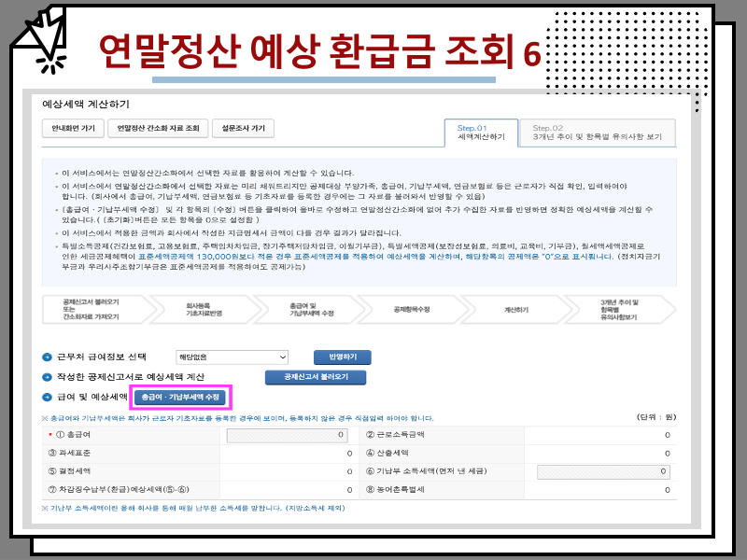The height and width of the screenshot is (560, 747).
Task: Click the 회사등록 기초자료반영 step
Action: point(204,310)
